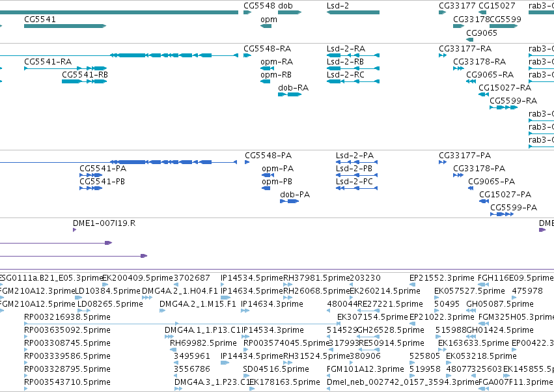Click the CG5541-RB transcript label

tap(85, 75)
